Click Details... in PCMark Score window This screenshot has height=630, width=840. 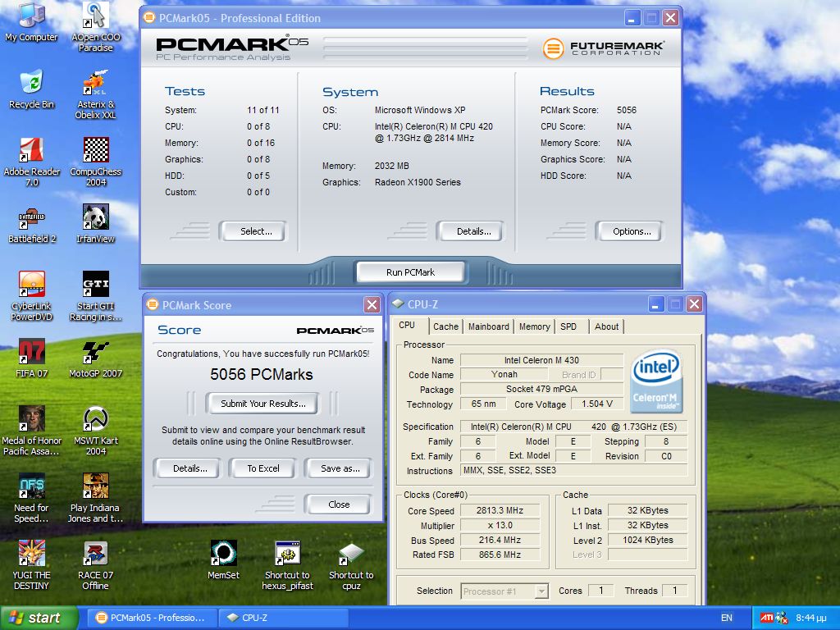pyautogui.click(x=188, y=468)
